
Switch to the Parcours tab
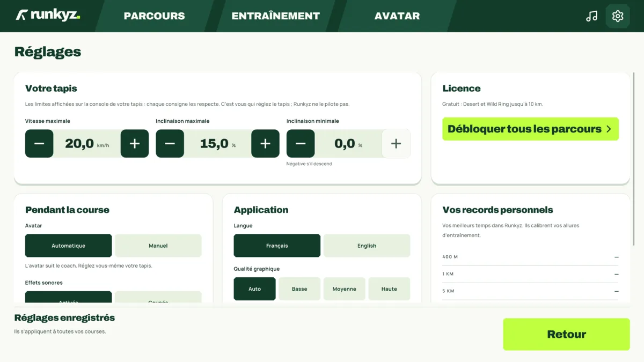[154, 16]
